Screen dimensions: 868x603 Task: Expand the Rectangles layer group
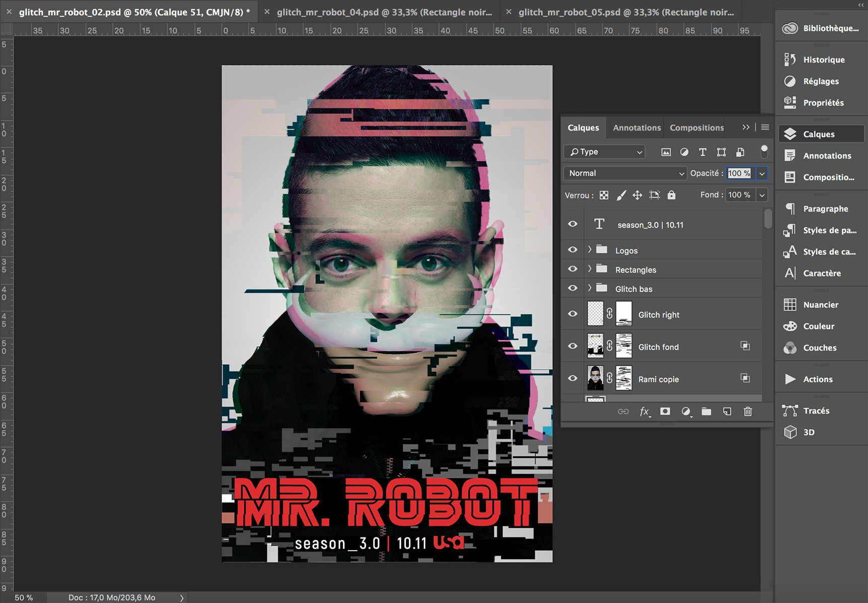[590, 269]
